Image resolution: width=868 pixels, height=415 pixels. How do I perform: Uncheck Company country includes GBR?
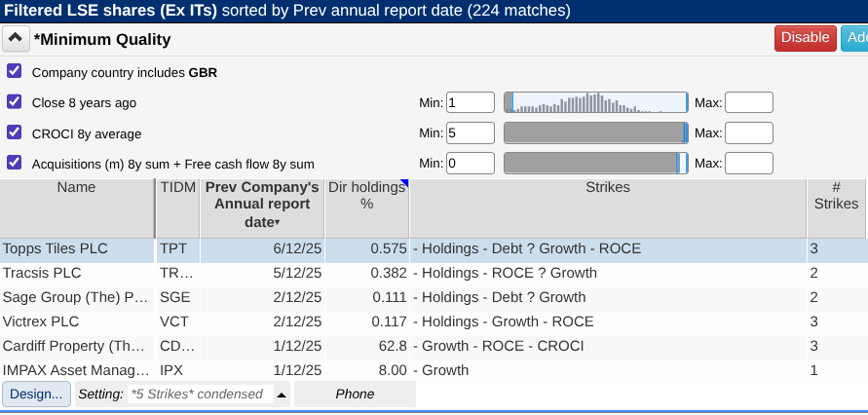(x=14, y=71)
